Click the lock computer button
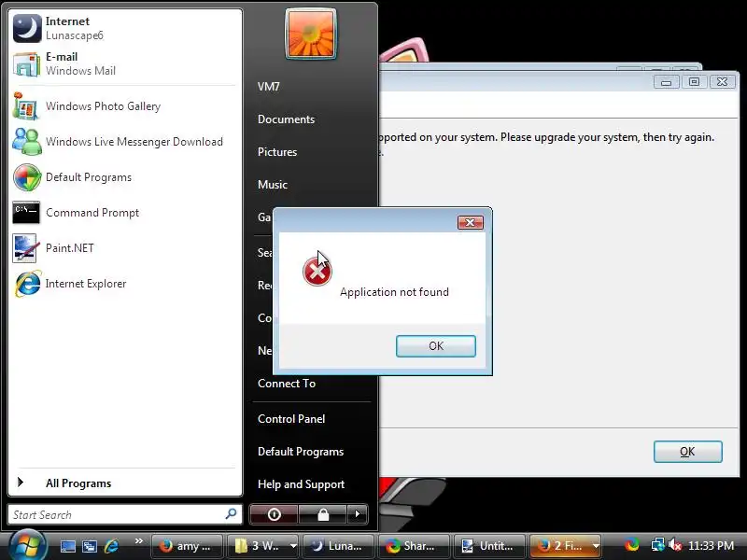 click(323, 514)
